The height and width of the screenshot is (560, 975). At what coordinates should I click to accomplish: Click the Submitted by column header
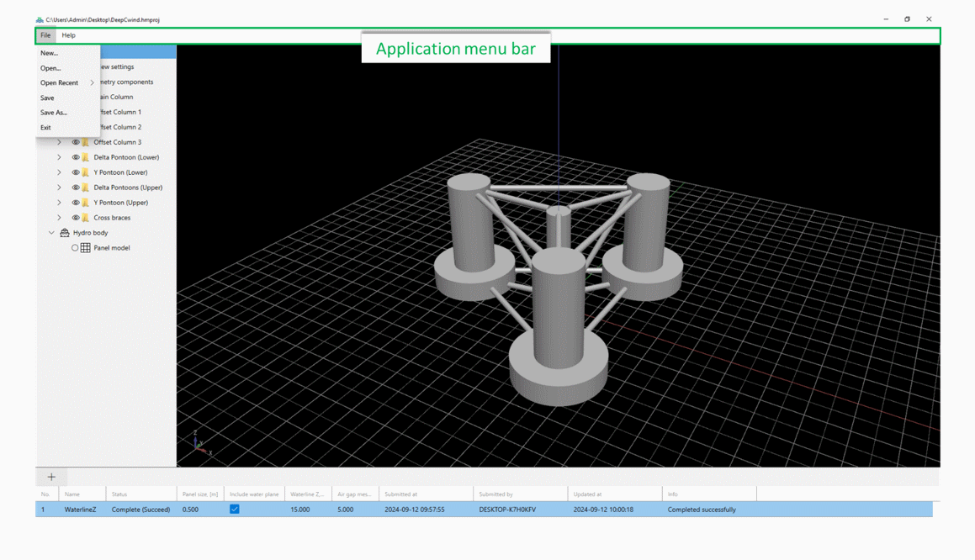[x=521, y=494]
